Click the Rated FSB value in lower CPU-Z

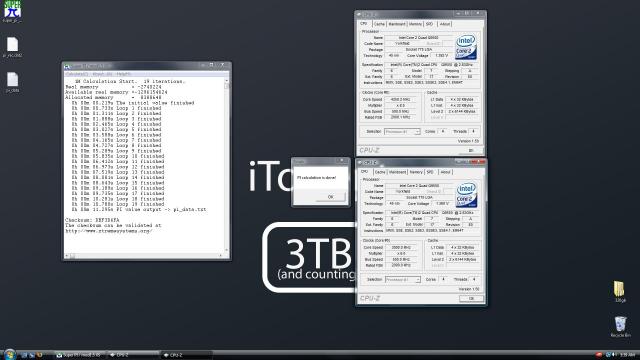[x=401, y=265]
